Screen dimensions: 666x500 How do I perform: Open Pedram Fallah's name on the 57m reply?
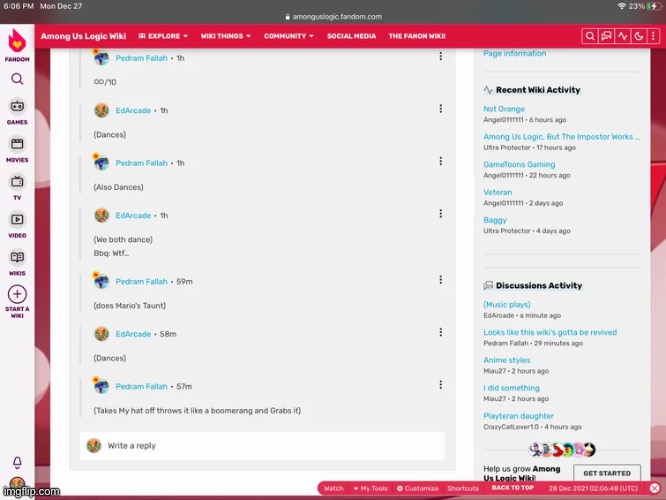click(141, 386)
